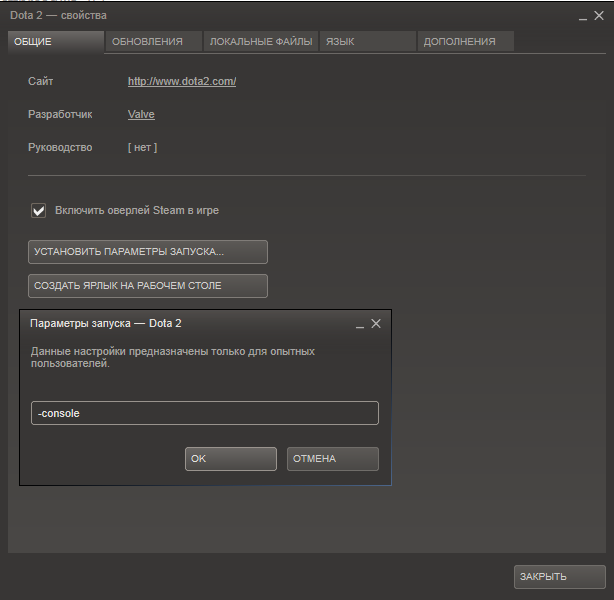Image resolution: width=614 pixels, height=600 pixels.
Task: Go to the ЯЗЫК tab
Action: (x=366, y=42)
